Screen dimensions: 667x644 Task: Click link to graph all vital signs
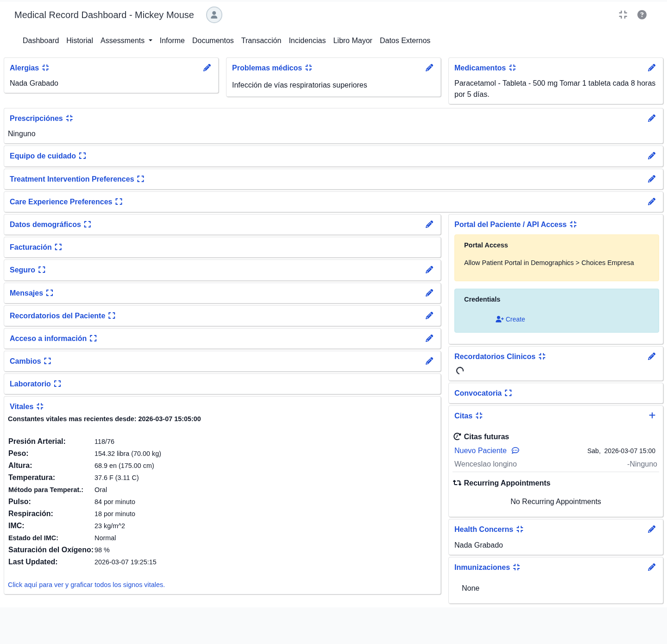click(86, 585)
